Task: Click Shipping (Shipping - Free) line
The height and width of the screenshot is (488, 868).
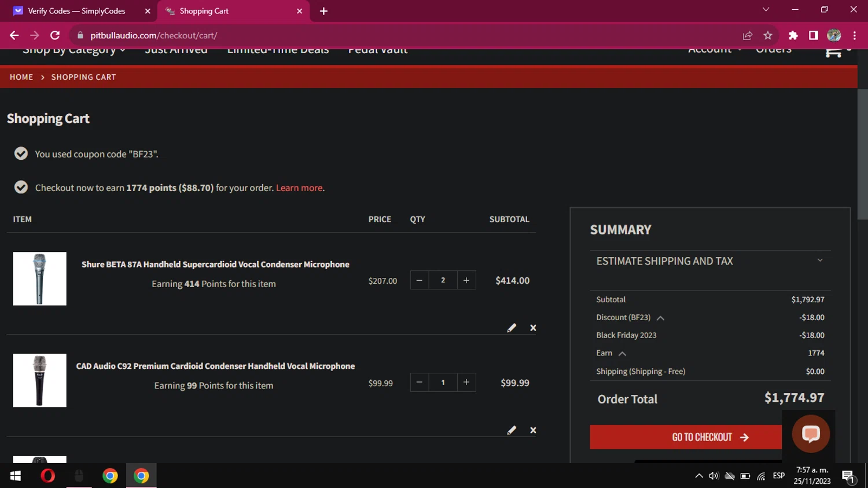Action: pos(710,372)
